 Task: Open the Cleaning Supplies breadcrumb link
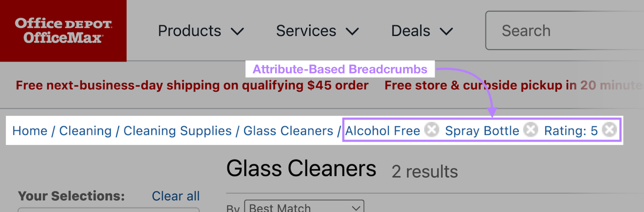(x=178, y=131)
